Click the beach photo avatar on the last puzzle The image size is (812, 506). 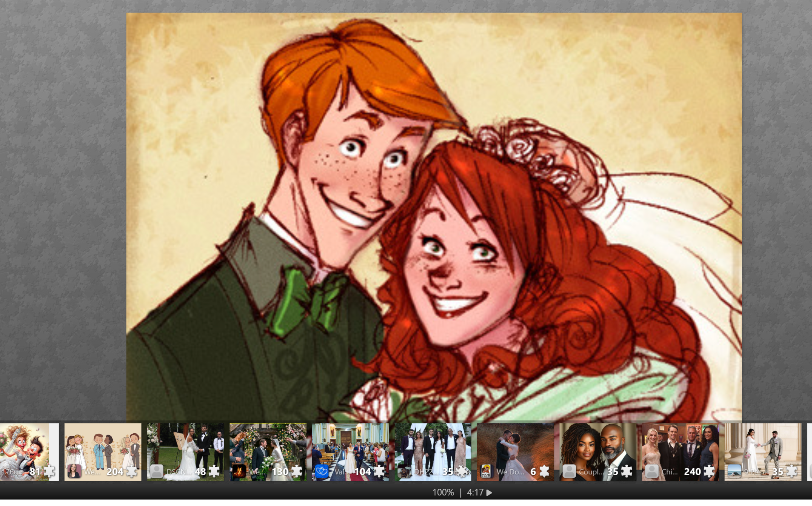734,471
